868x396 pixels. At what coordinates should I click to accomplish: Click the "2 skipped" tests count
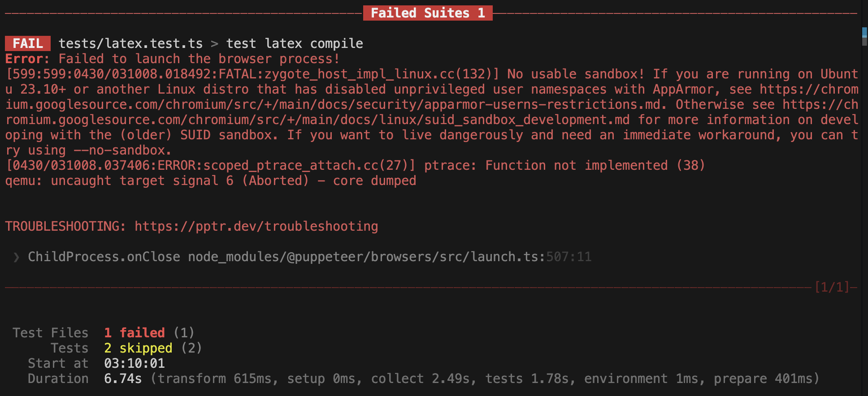coord(138,348)
